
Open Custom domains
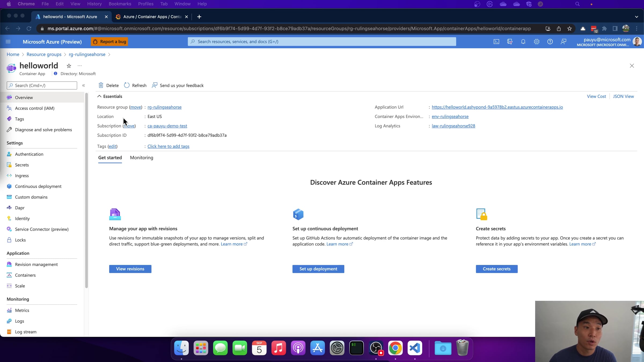[31, 197]
